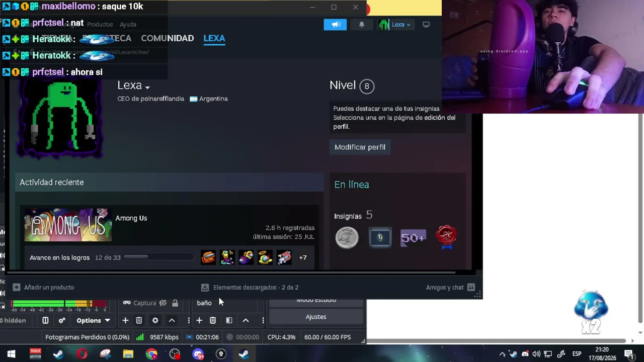This screenshot has height=362, width=644.
Task: Click the 'Ajustes' button in OBS
Action: 316,317
